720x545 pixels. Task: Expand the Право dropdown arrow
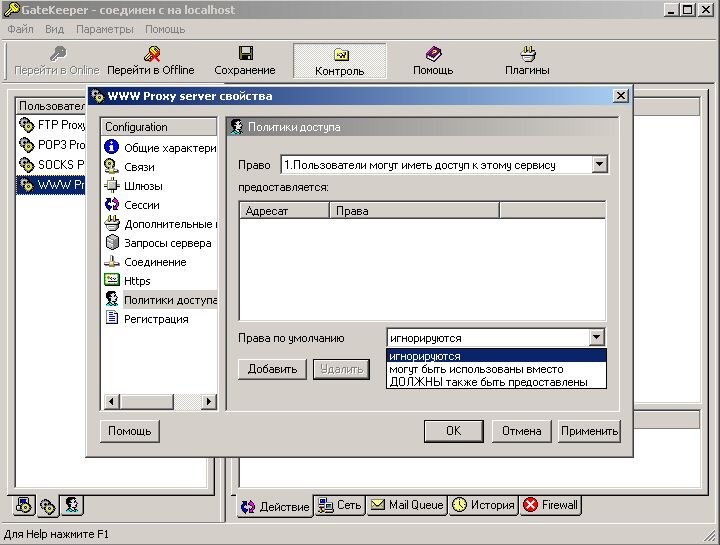tap(599, 164)
